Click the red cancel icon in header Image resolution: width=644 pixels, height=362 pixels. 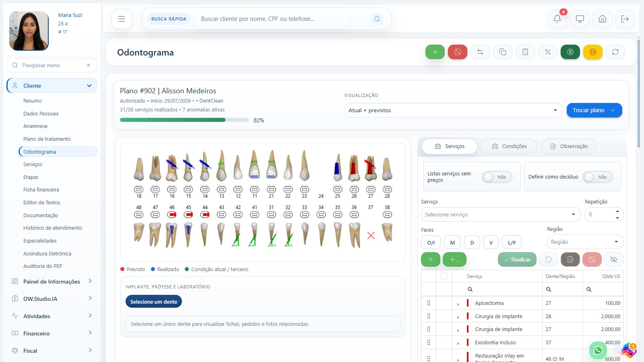(x=458, y=52)
